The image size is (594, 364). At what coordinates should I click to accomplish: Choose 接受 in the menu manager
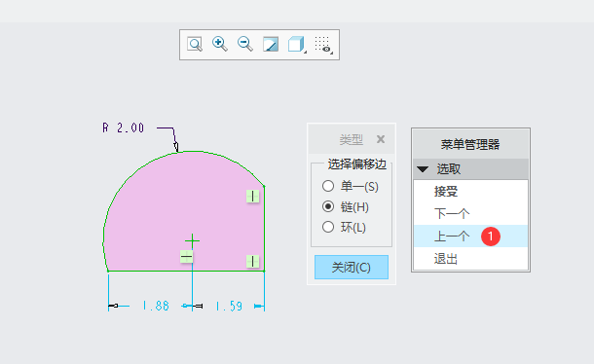470,192
